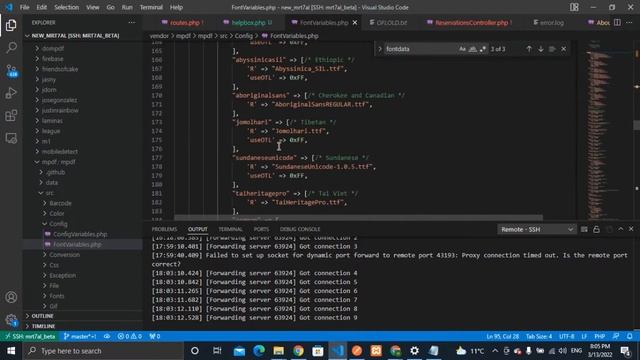The height and width of the screenshot is (360, 640).
Task: Toggle Match Case in find
Action: pos(462,49)
